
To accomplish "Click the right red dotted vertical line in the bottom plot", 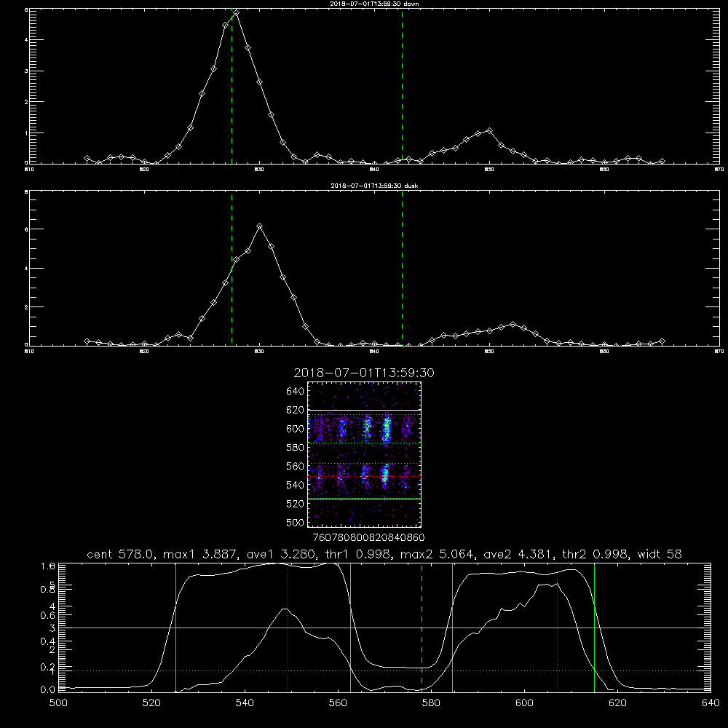I will [x=557, y=628].
